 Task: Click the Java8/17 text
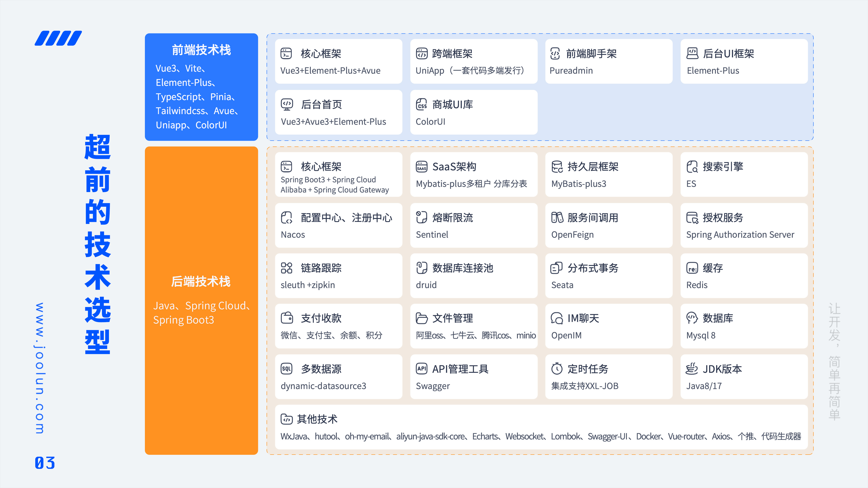(x=704, y=386)
